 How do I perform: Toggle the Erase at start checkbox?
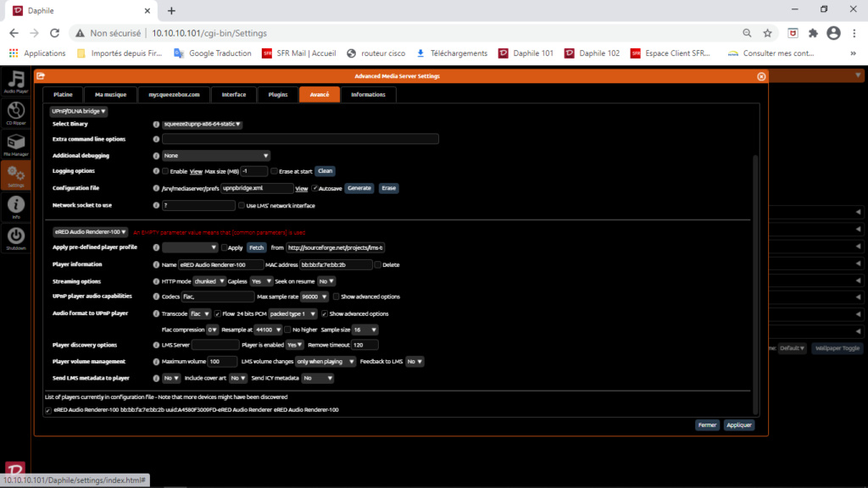coord(274,171)
